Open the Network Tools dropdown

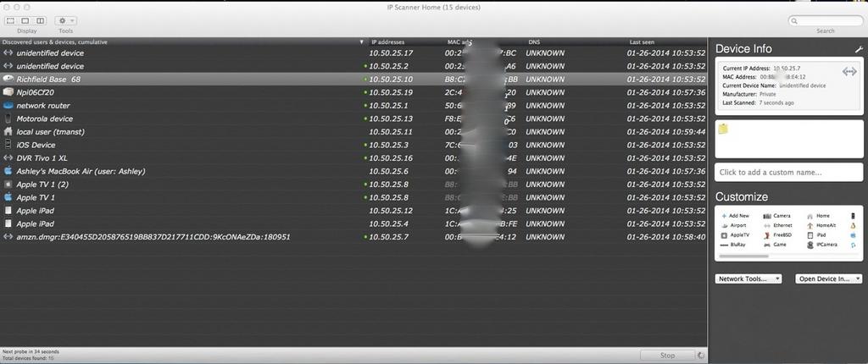tap(748, 279)
